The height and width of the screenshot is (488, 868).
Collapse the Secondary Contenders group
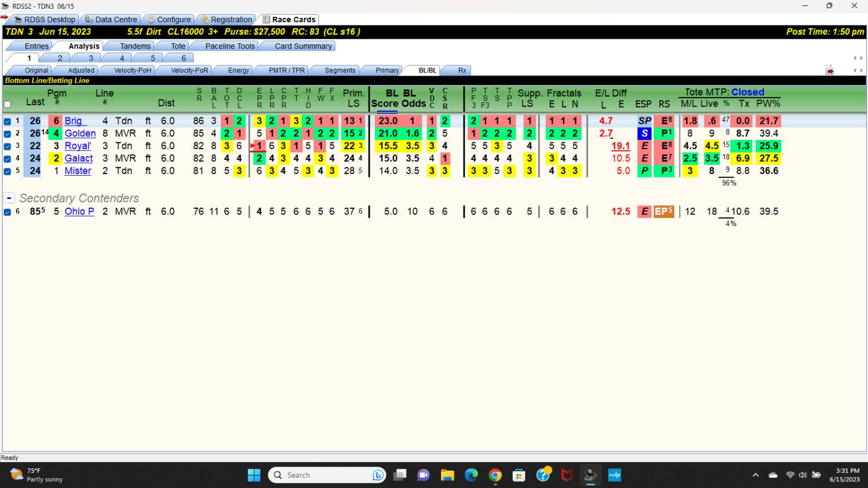point(9,198)
